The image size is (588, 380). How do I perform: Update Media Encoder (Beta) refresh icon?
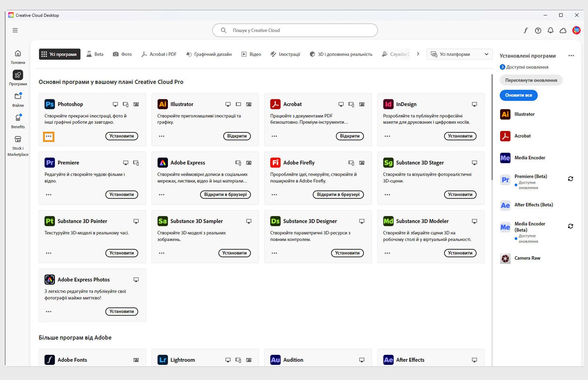pos(570,226)
